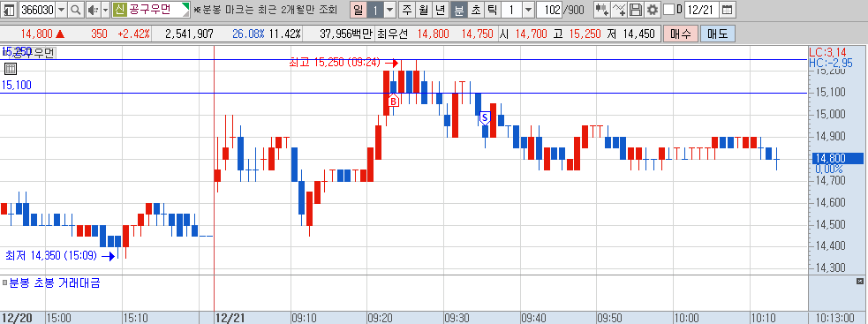868x324 pixels.
Task: Click interval value 1 input field
Action: [x=511, y=10]
